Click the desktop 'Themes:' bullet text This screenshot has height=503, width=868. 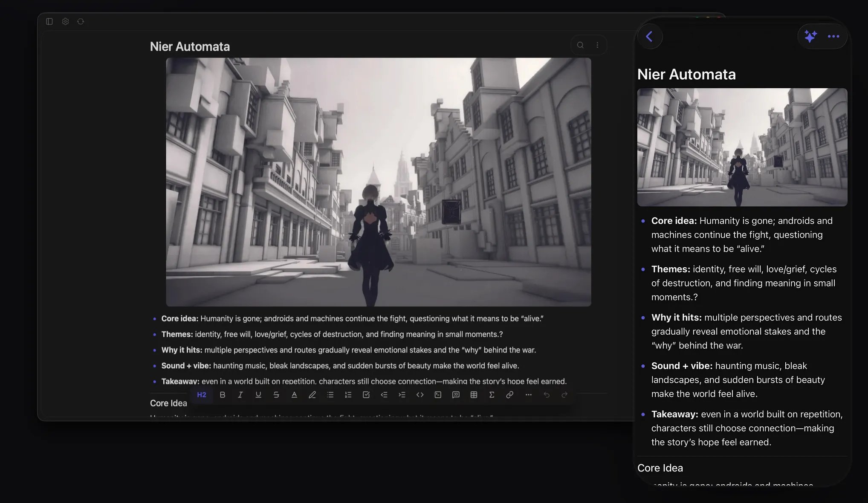(332, 334)
